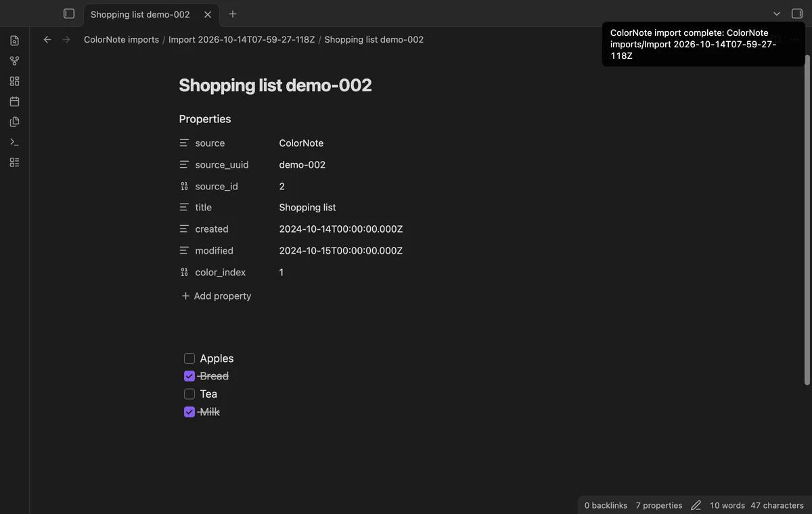Click ColorNote imports breadcrumb
This screenshot has width=812, height=514.
point(121,40)
